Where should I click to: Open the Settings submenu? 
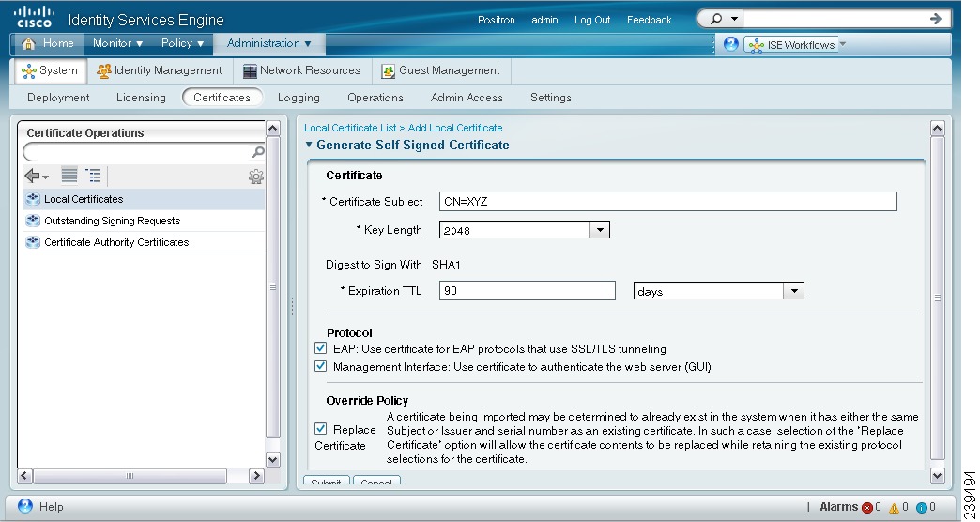tap(551, 98)
